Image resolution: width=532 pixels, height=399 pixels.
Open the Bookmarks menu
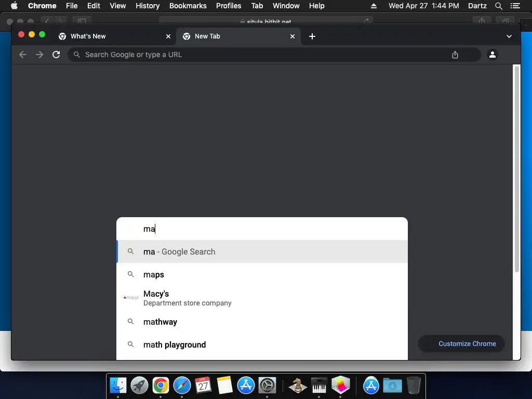(188, 6)
